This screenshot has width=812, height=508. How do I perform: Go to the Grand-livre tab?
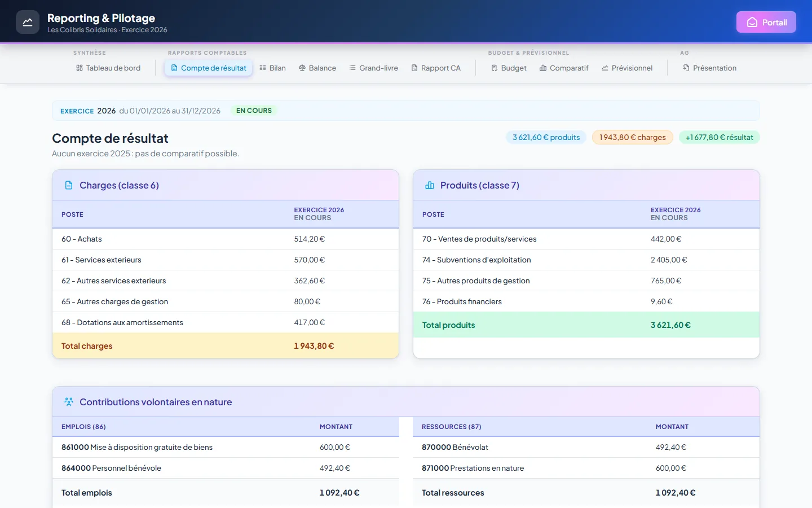[x=374, y=68]
